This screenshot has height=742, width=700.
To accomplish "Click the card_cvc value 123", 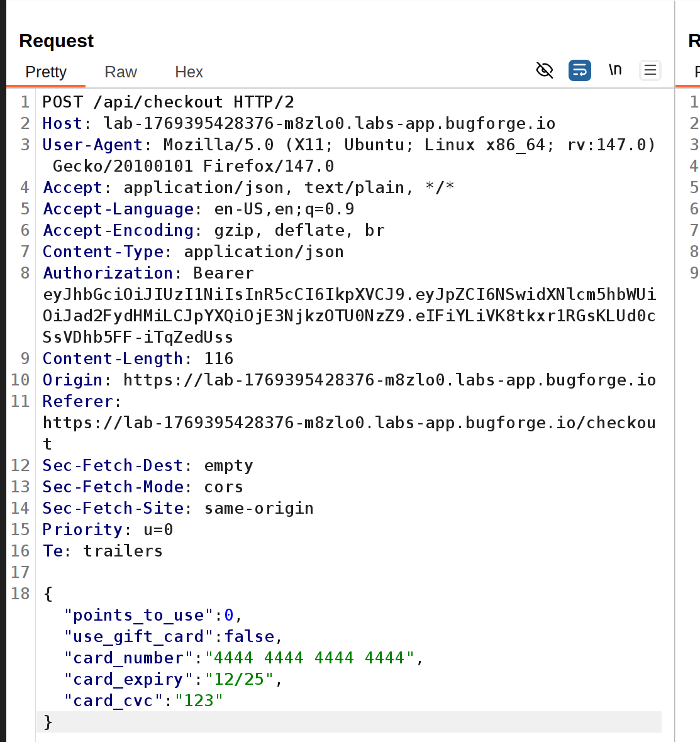I will [199, 700].
